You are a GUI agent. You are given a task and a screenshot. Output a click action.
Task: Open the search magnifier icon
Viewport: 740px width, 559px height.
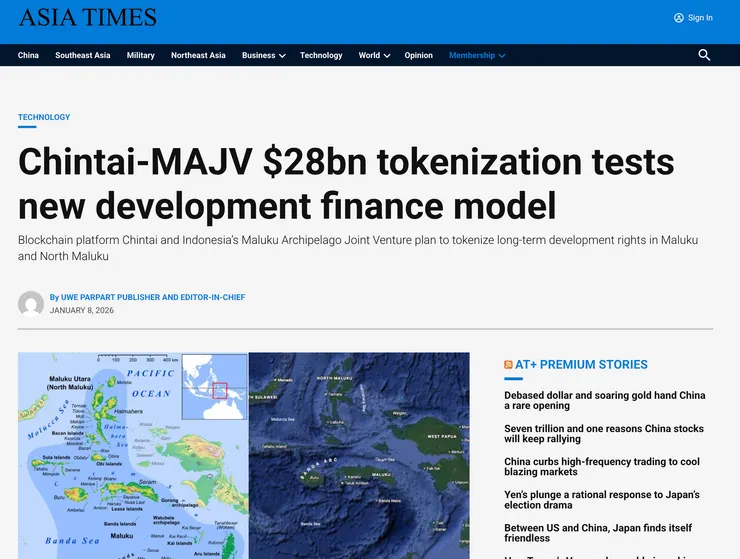click(x=704, y=55)
